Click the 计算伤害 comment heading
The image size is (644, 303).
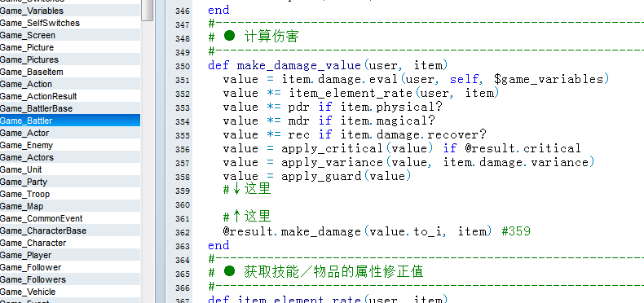(x=271, y=37)
